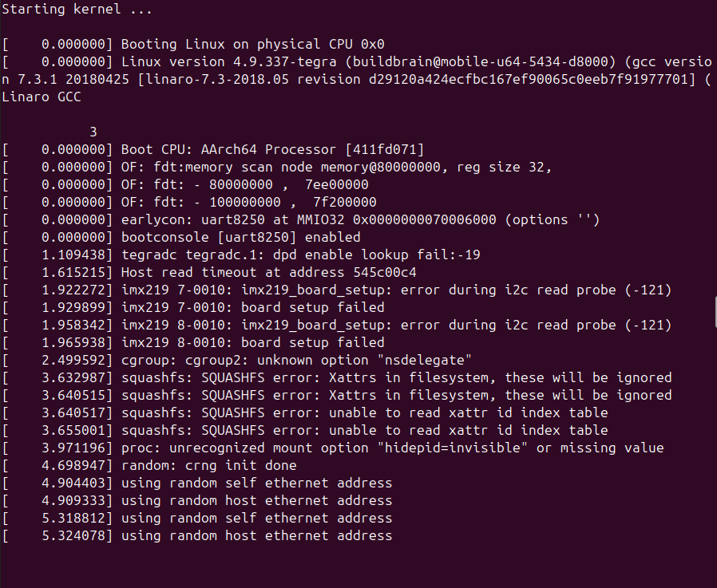Click 'AArch64 Processor [411fd071]' text
717x588 pixels.
point(313,149)
